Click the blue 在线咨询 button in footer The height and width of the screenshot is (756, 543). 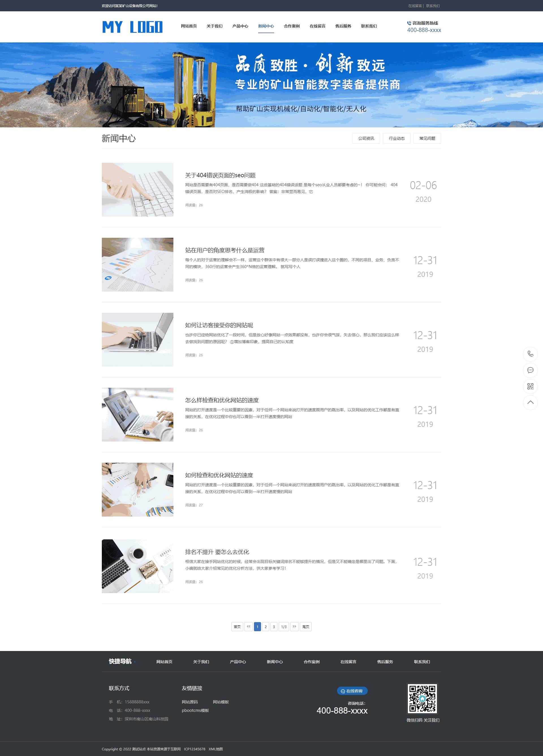(x=352, y=691)
